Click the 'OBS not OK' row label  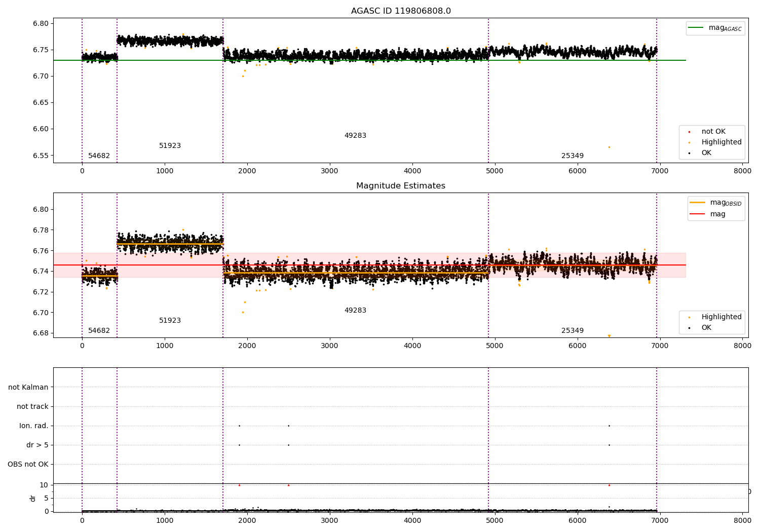click(x=28, y=464)
